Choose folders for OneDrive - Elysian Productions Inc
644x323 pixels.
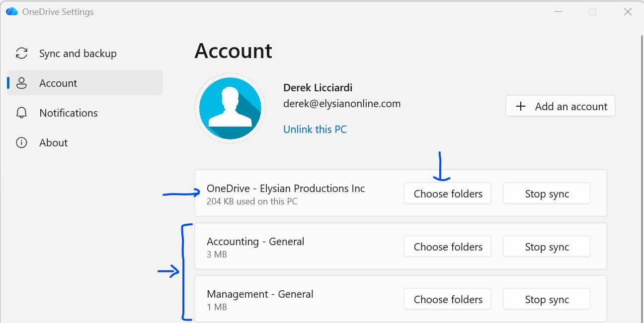pyautogui.click(x=448, y=194)
